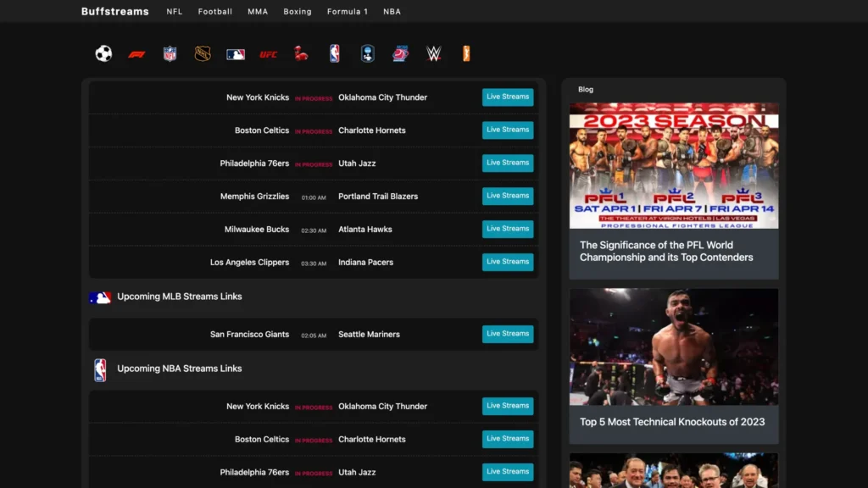Image resolution: width=868 pixels, height=488 pixels.
Task: Click the 02:05 AM game time
Action: (x=314, y=335)
